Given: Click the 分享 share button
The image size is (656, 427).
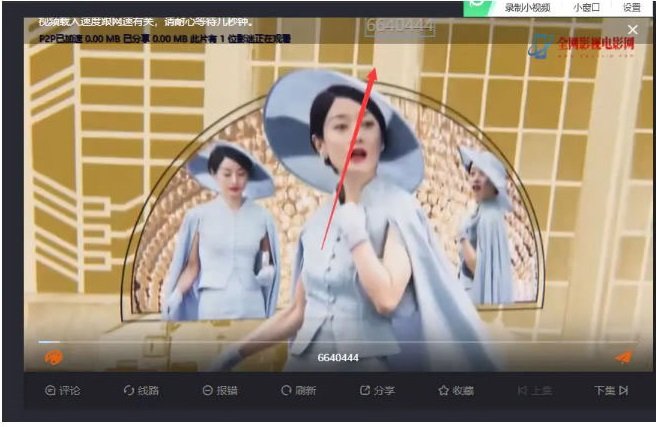Looking at the screenshot, I should pyautogui.click(x=377, y=391).
